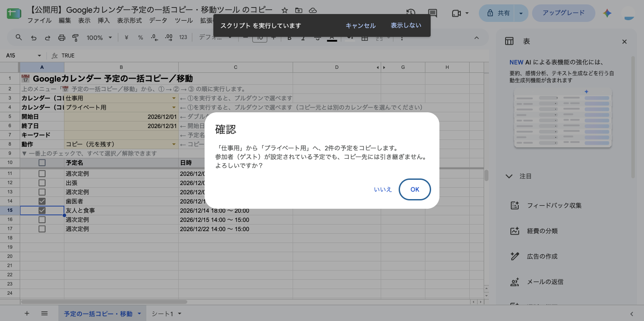644x321 pixels.
Task: Close the 表 side panel
Action: (624, 42)
